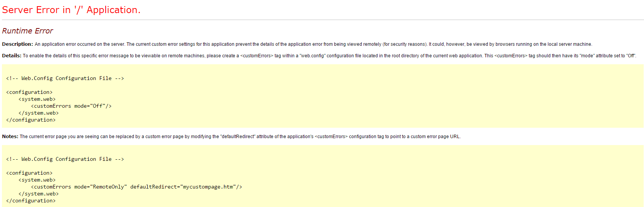644x207 pixels.
Task: Click the first closing </configuration> tag
Action: pyautogui.click(x=31, y=120)
